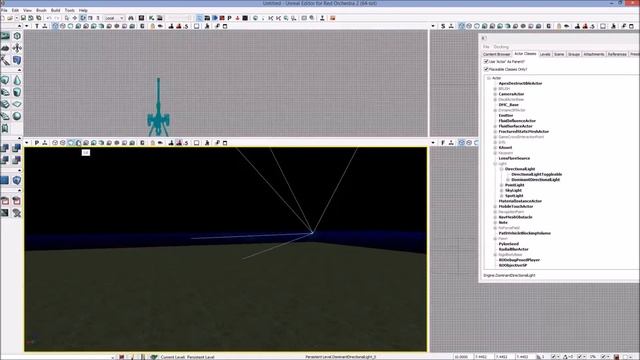640x360 pixels.
Task: Select the Terrain editing mode tool
Action: (x=5, y=48)
